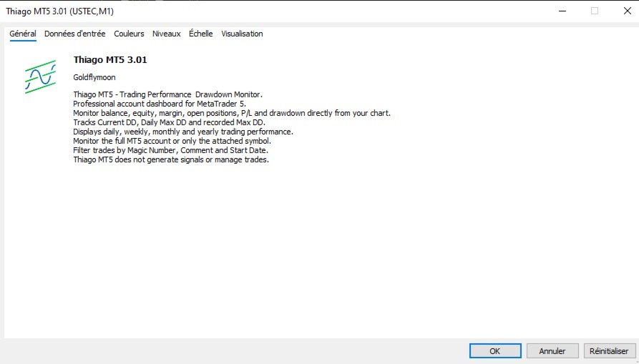Click the line 'Professional account dashboard for MetaTrader 5.'

pyautogui.click(x=160, y=104)
